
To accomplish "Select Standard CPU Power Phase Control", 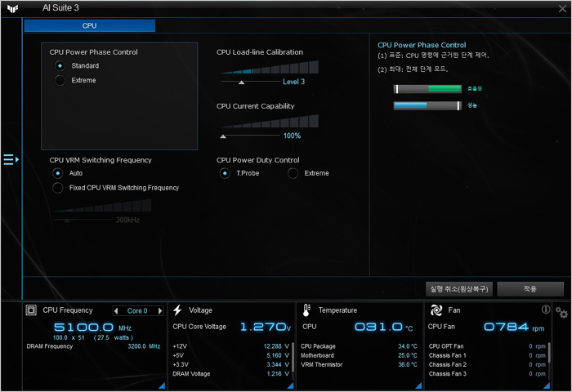I will click(x=60, y=65).
